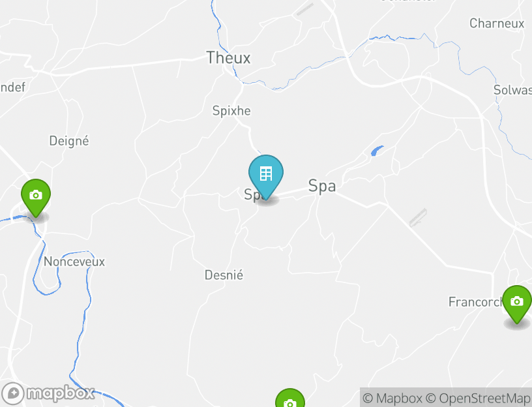Click the Nonceveux place label
Image resolution: width=532 pixels, height=407 pixels.
[x=74, y=262]
